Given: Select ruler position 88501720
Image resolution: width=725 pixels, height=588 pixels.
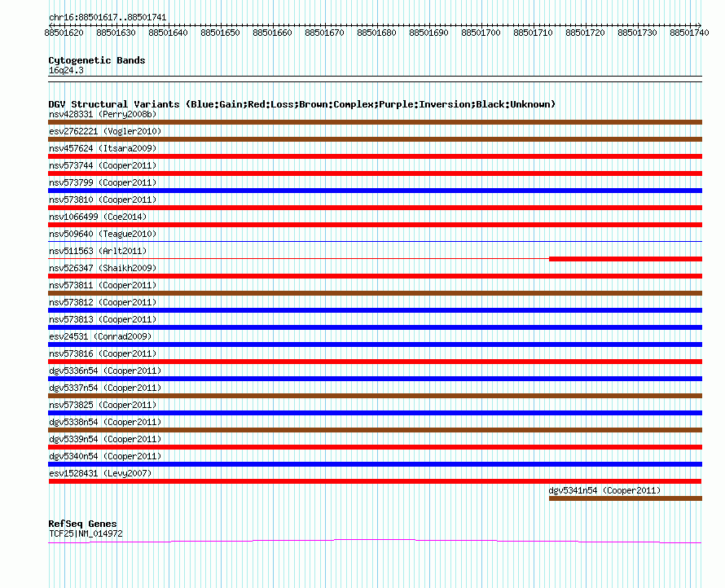Looking at the screenshot, I should point(585,33).
